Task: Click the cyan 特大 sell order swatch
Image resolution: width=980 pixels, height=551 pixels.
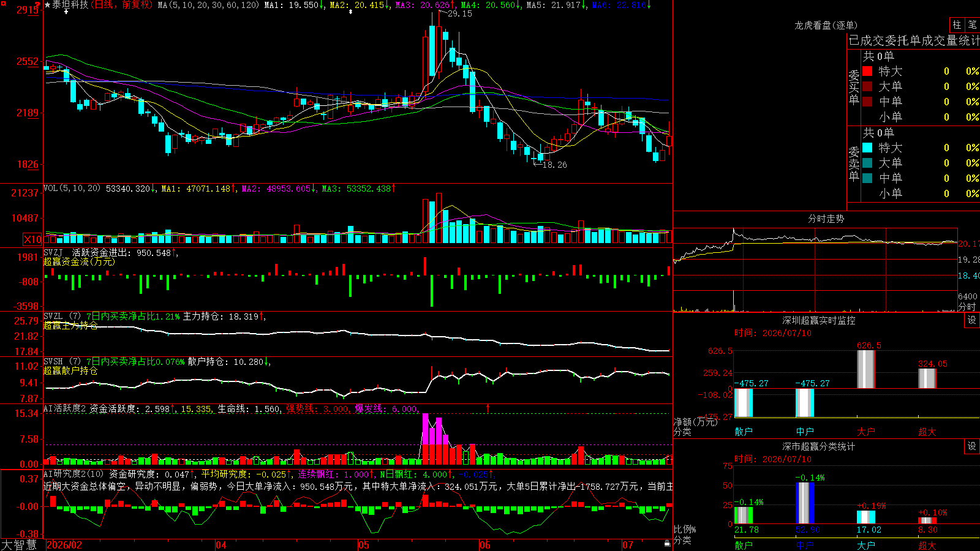Action: point(867,148)
